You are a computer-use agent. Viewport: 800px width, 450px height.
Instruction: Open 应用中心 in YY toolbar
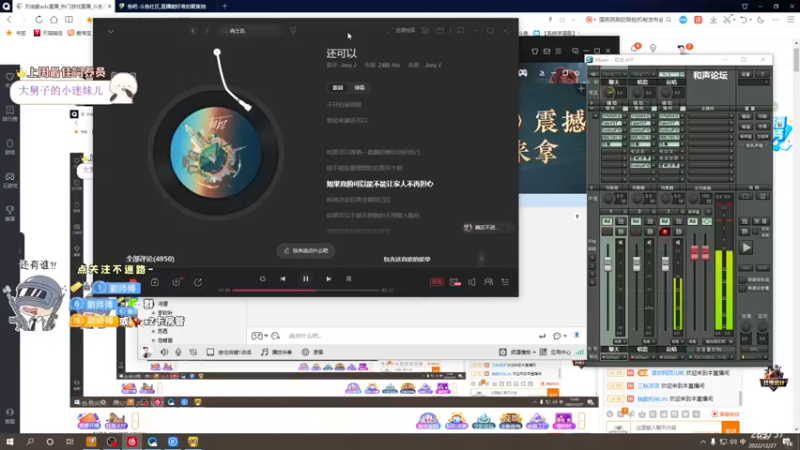pyautogui.click(x=555, y=352)
